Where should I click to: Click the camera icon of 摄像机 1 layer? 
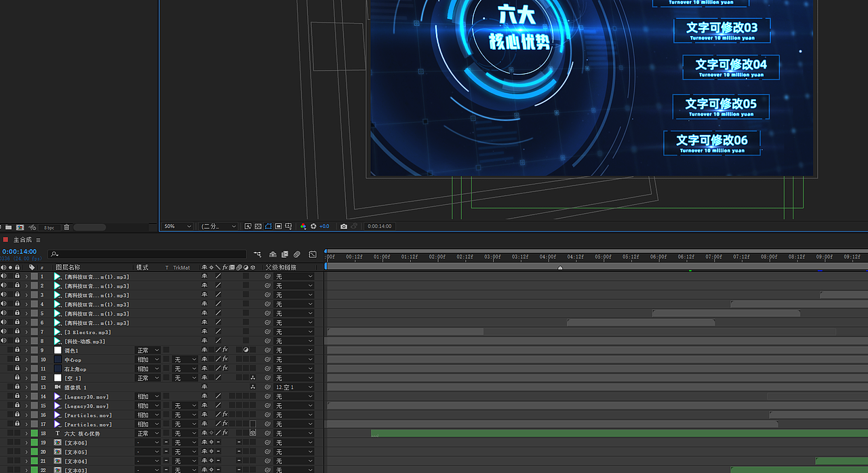tap(58, 387)
